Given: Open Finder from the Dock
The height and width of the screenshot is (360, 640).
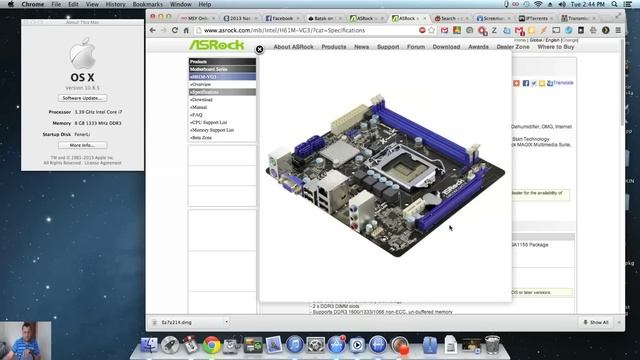Looking at the screenshot, I should 149,345.
